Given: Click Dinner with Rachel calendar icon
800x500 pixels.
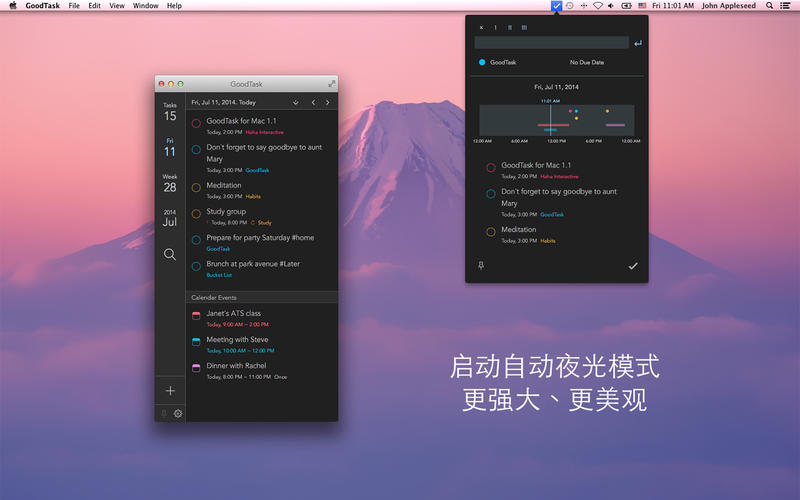Looking at the screenshot, I should [x=196, y=368].
